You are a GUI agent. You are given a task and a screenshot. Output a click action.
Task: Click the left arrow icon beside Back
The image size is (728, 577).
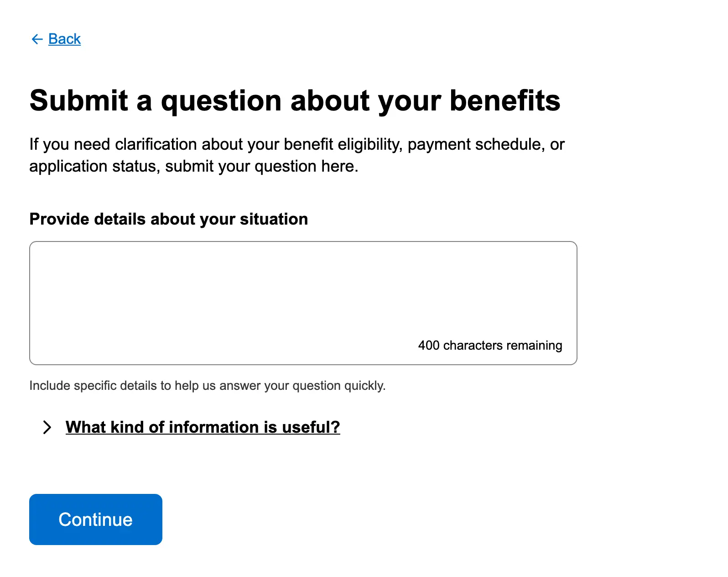pyautogui.click(x=37, y=39)
